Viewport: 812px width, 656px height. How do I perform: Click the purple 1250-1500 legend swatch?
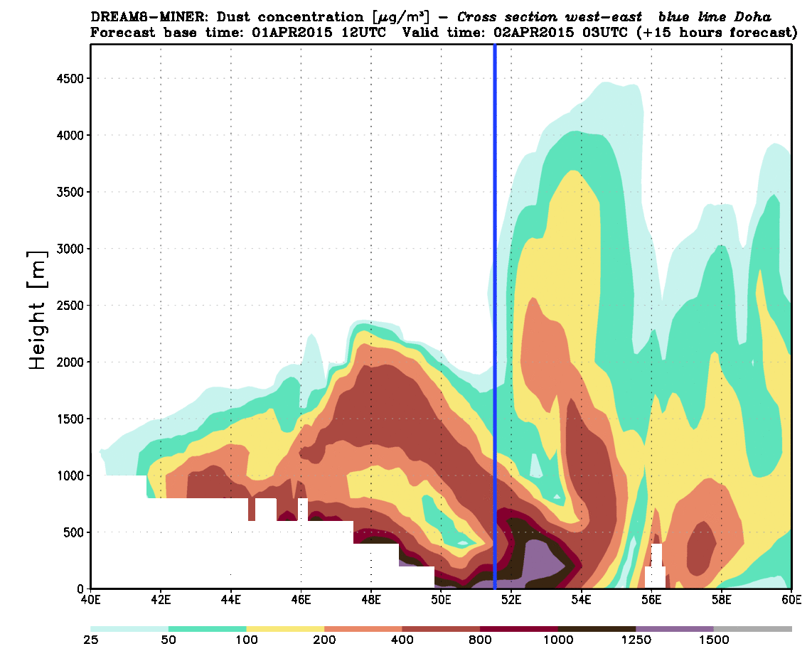(x=675, y=628)
